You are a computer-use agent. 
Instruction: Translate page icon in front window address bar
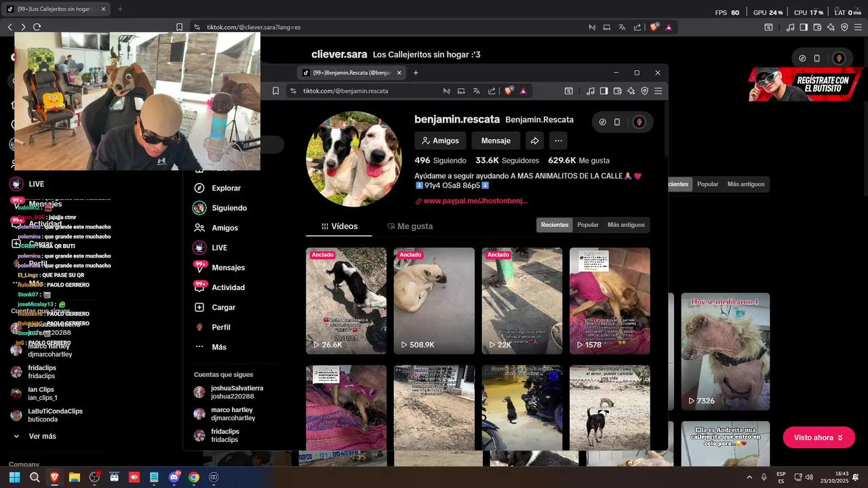(476, 91)
